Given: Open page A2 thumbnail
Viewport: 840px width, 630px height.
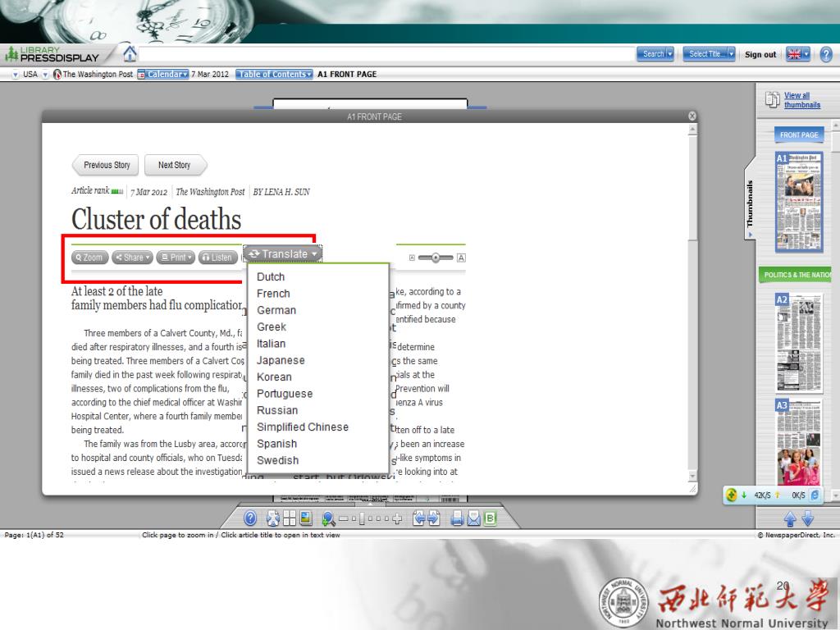Looking at the screenshot, I should (x=799, y=342).
